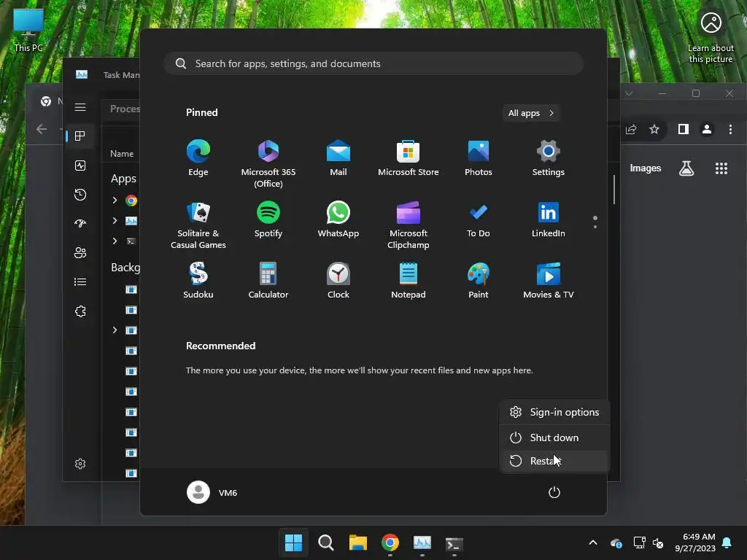Open Chrome three-dot menu
Screen dimensions: 747x560
tap(730, 129)
